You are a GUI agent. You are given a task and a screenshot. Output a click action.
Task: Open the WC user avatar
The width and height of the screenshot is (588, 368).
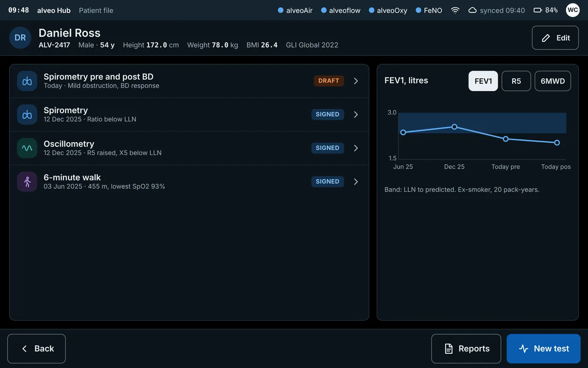coord(572,10)
